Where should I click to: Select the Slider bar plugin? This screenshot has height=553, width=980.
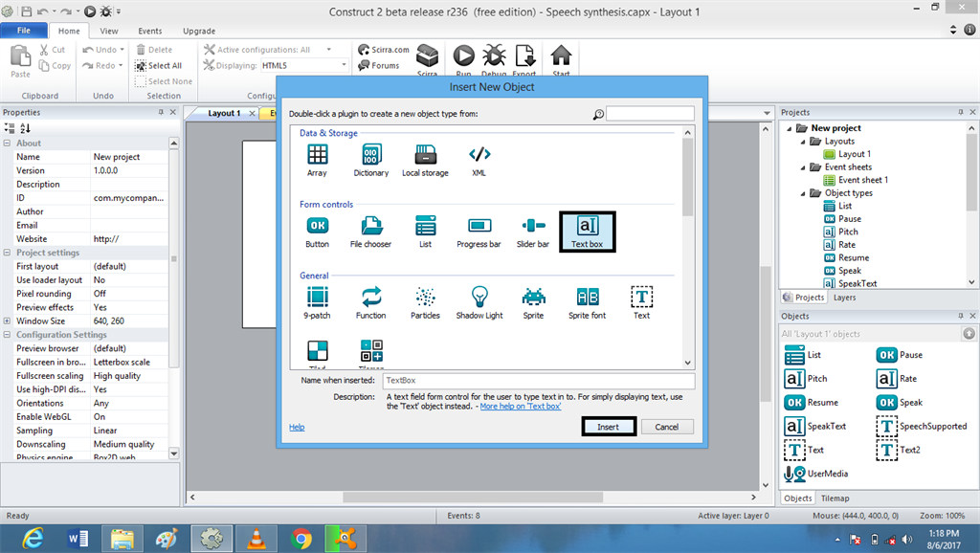pyautogui.click(x=532, y=232)
